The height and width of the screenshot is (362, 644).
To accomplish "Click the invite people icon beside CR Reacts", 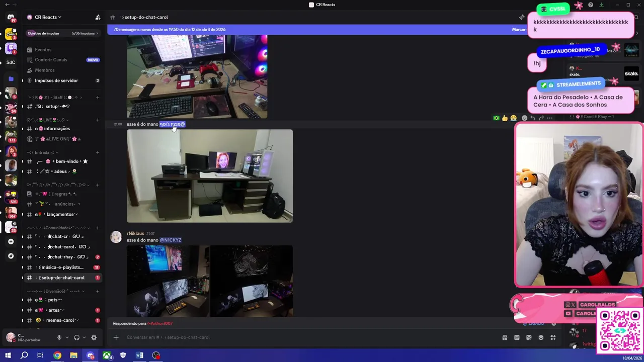I will (x=98, y=17).
